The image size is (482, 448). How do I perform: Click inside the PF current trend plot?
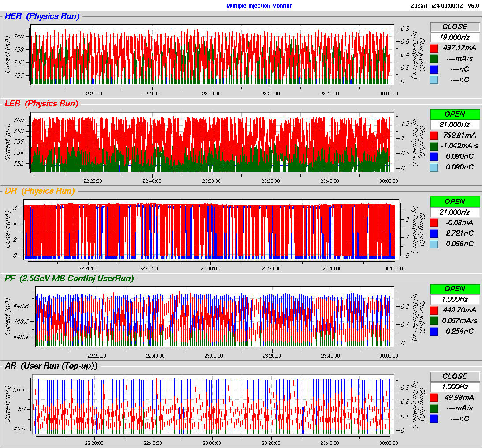(212, 318)
